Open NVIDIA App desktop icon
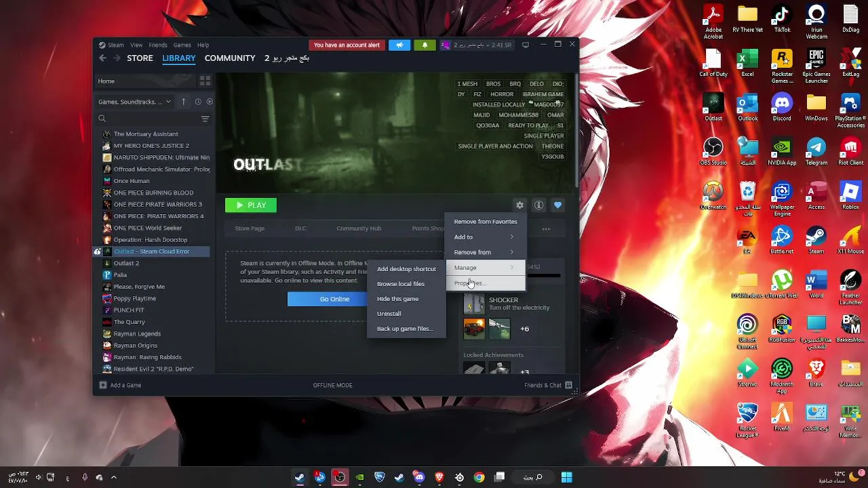Image resolution: width=868 pixels, height=488 pixels. (x=782, y=152)
